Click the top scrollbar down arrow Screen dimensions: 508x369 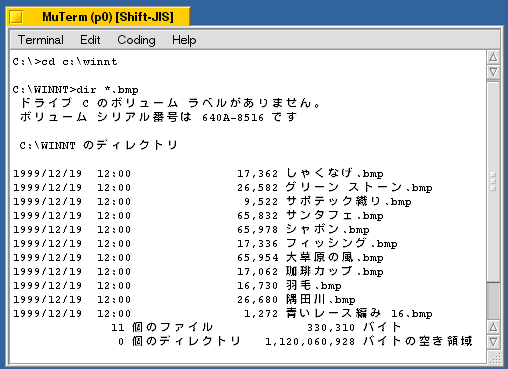coord(493,72)
